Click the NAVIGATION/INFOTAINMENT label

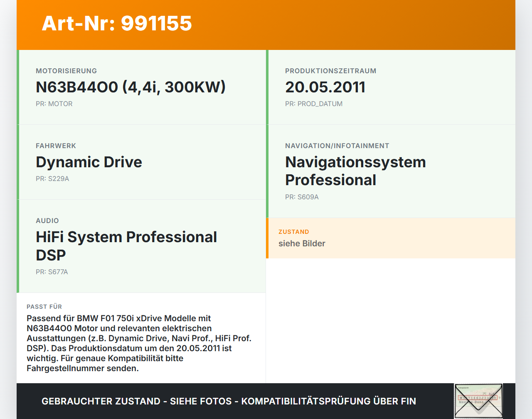pos(337,146)
